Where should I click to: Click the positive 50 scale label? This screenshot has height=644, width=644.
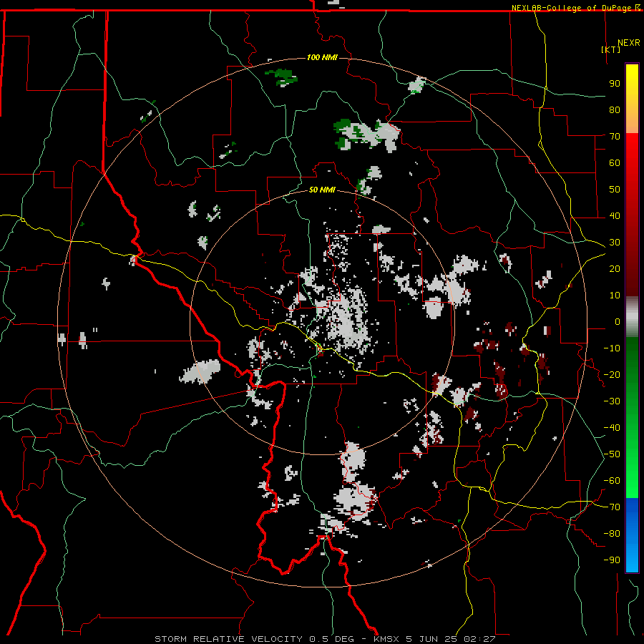pyautogui.click(x=615, y=190)
